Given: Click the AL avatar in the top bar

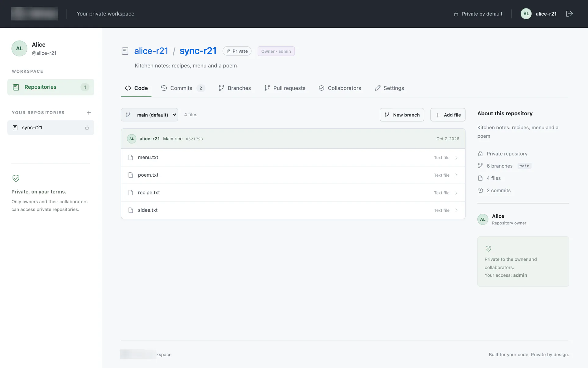Looking at the screenshot, I should (x=526, y=14).
